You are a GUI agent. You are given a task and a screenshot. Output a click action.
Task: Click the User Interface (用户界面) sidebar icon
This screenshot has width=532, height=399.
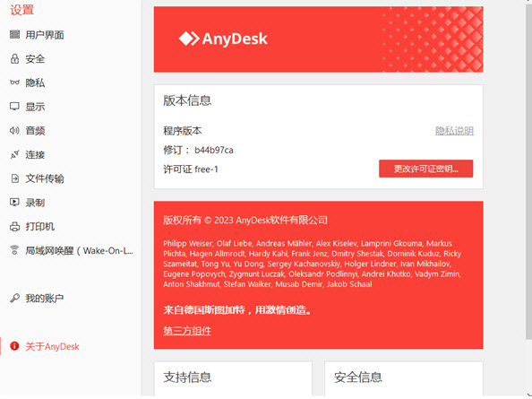(x=14, y=35)
